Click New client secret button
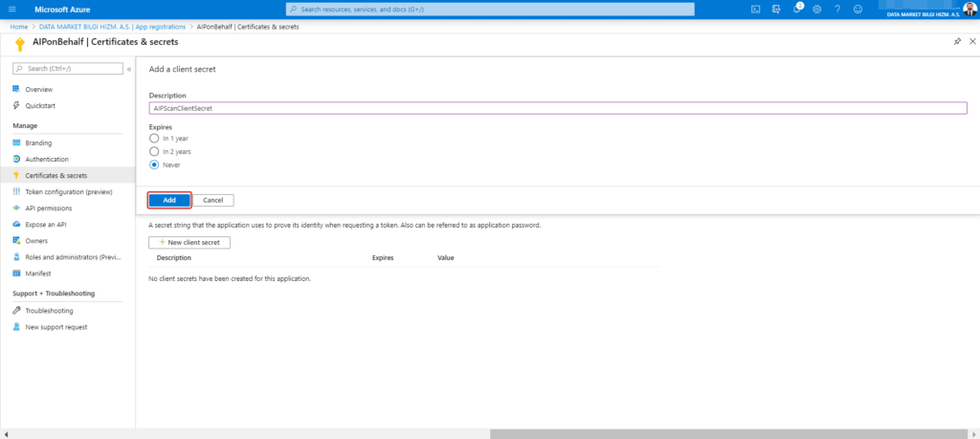The image size is (980, 439). pyautogui.click(x=189, y=242)
